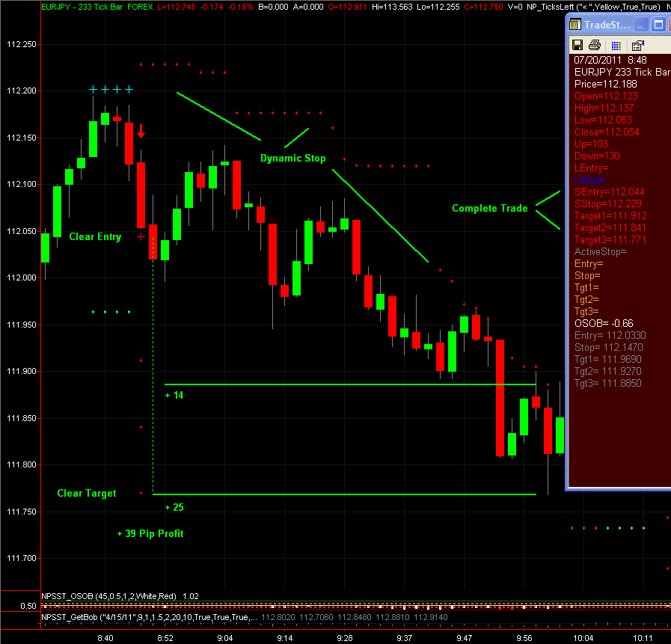
Task: Minimize the TradeSt... data window
Action: tap(640, 25)
